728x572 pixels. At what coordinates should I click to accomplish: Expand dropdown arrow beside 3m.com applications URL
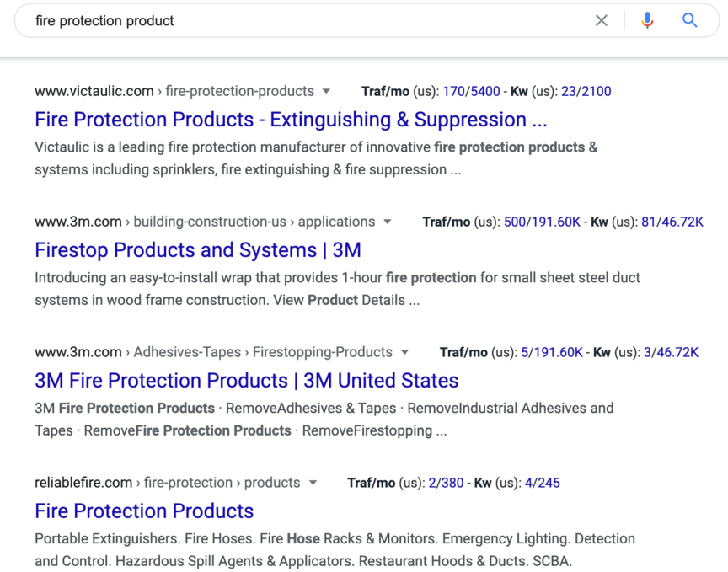[x=388, y=222]
